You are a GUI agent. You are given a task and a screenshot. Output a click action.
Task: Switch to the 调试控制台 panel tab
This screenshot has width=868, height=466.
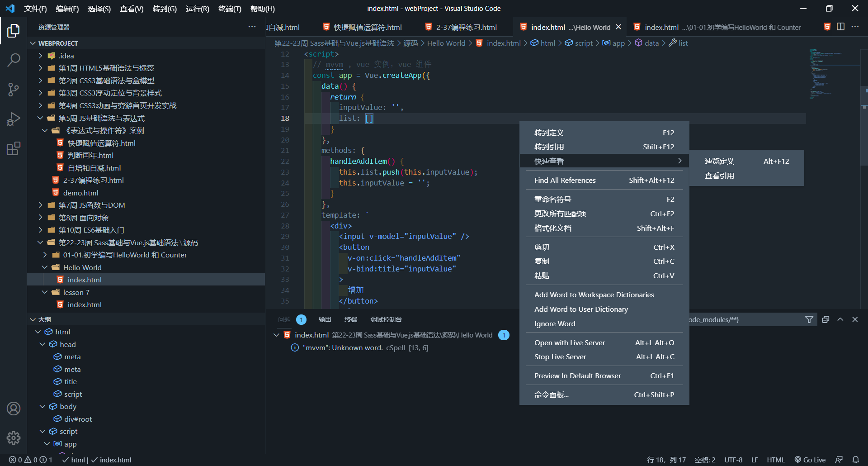386,319
